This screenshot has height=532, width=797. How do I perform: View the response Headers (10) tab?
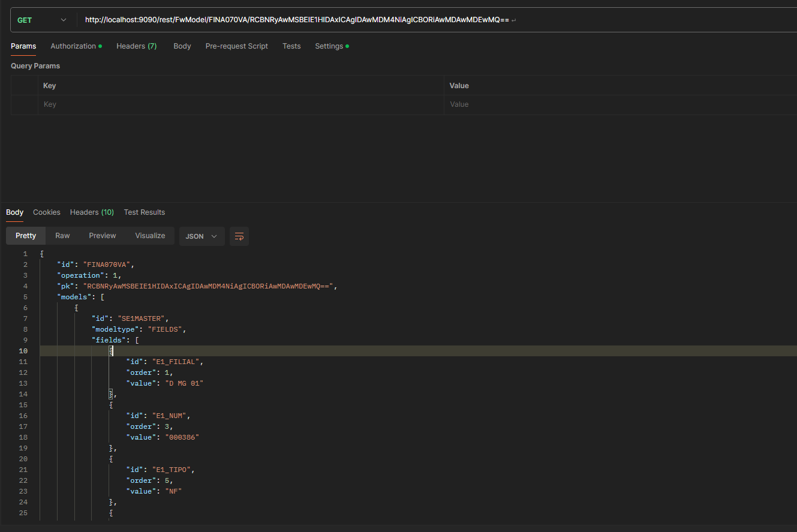pos(92,212)
